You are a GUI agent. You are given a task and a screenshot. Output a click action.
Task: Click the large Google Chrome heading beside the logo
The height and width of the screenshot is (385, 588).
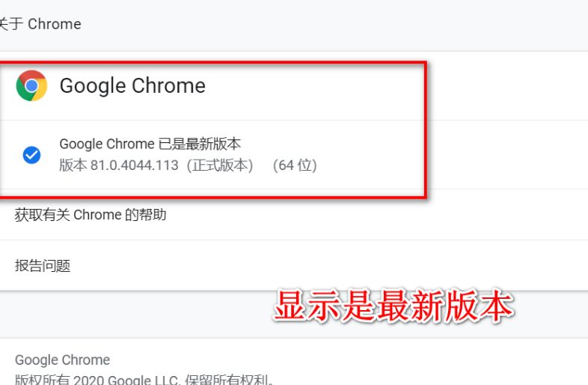[x=132, y=86]
